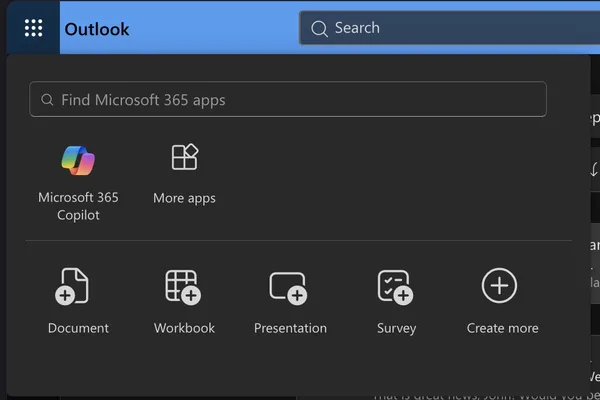Create a new Workbook
The width and height of the screenshot is (600, 400).
click(184, 302)
